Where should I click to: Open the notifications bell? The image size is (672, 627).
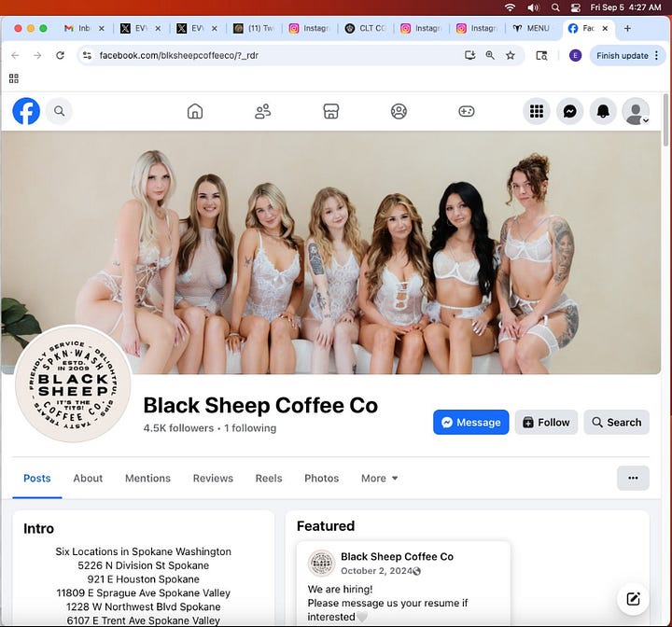click(603, 111)
